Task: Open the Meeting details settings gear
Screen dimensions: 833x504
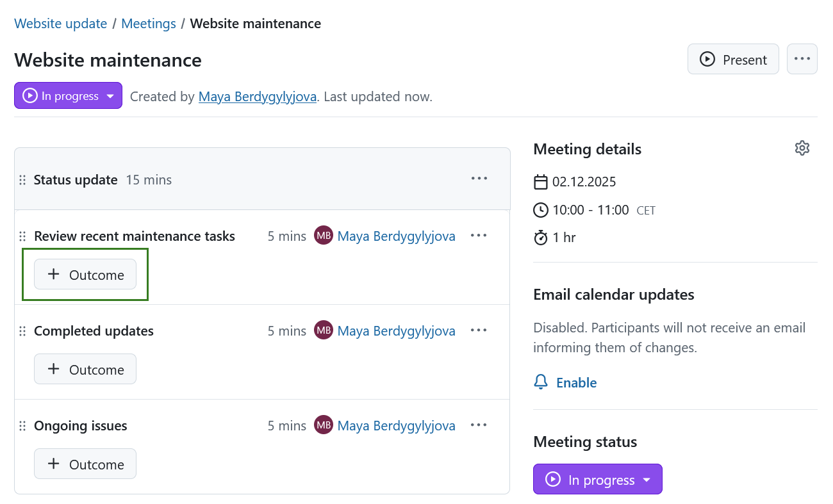Action: tap(802, 147)
